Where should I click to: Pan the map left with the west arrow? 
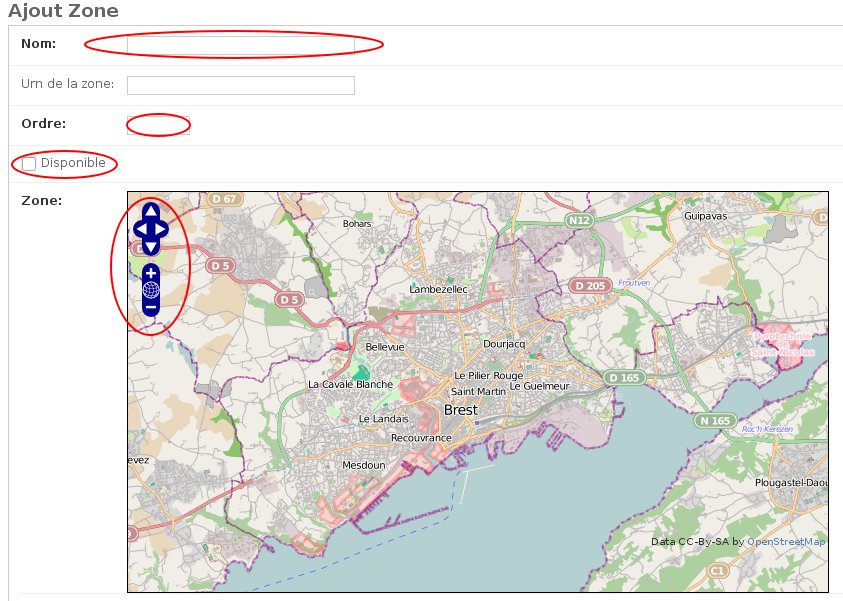tap(140, 229)
